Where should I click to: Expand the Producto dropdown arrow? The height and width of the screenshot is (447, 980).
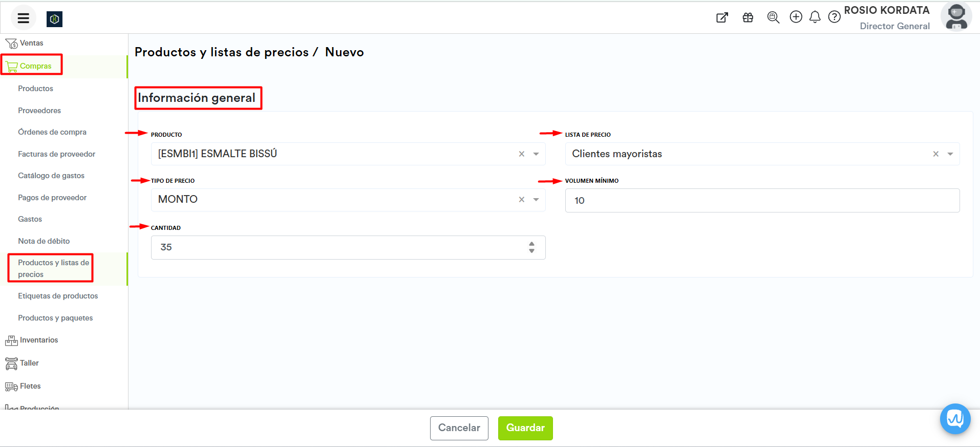pyautogui.click(x=536, y=154)
